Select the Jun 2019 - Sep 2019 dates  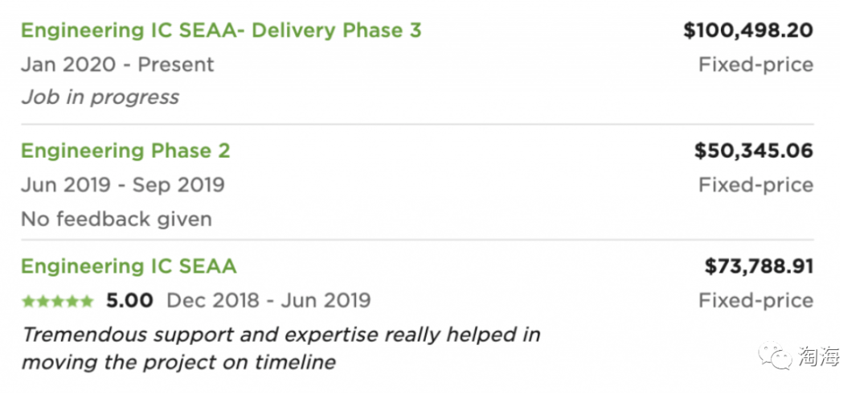[123, 185]
